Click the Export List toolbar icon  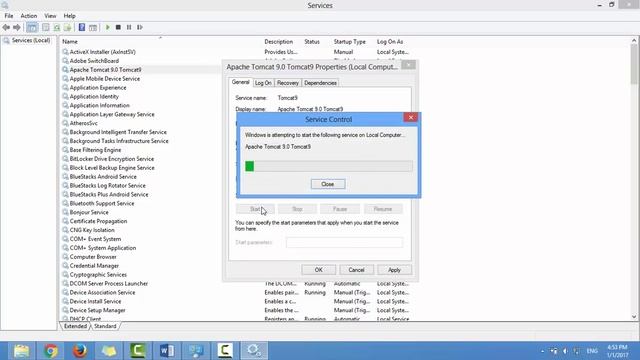[x=67, y=27]
